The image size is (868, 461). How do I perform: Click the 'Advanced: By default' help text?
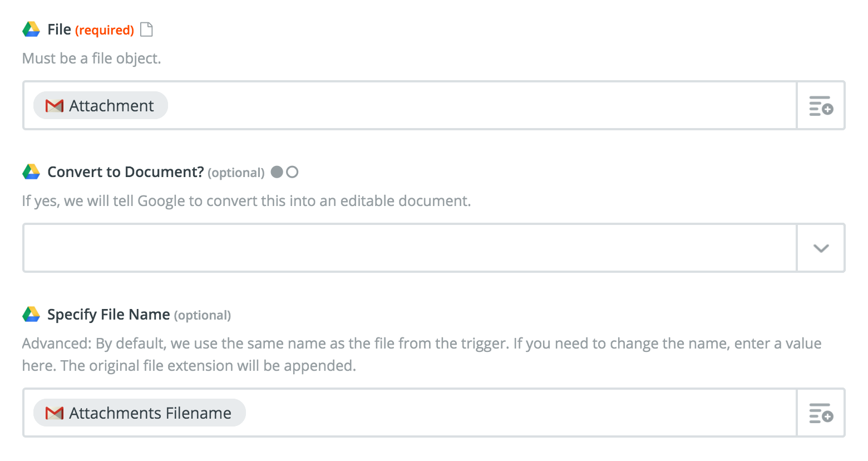tap(422, 355)
